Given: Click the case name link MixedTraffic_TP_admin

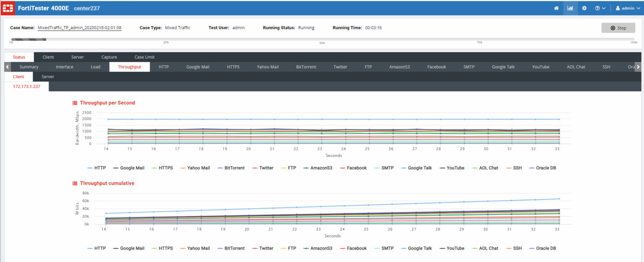Looking at the screenshot, I should [79, 28].
